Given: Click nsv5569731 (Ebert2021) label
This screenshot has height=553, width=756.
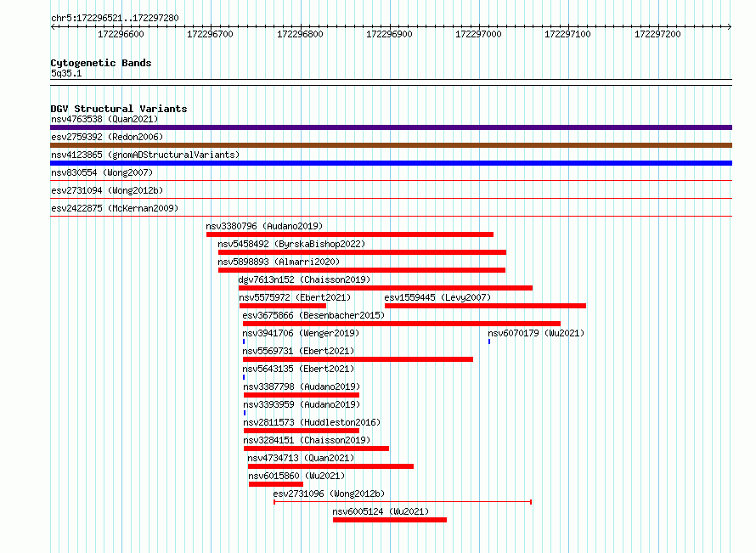Looking at the screenshot, I should pyautogui.click(x=298, y=351).
